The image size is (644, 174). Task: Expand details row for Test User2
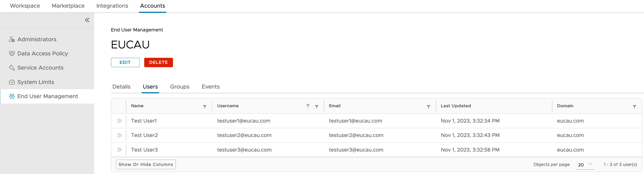(119, 135)
